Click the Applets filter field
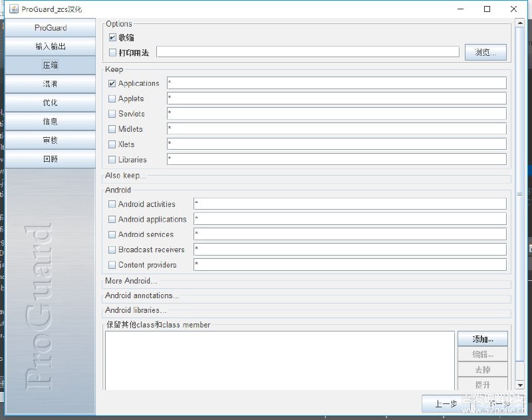Screen dimensions: 532x420 (336, 99)
